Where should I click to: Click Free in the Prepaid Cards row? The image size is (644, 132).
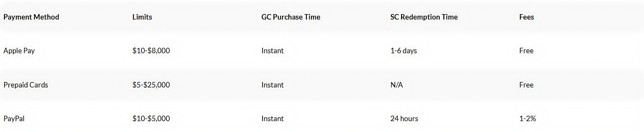click(x=526, y=85)
